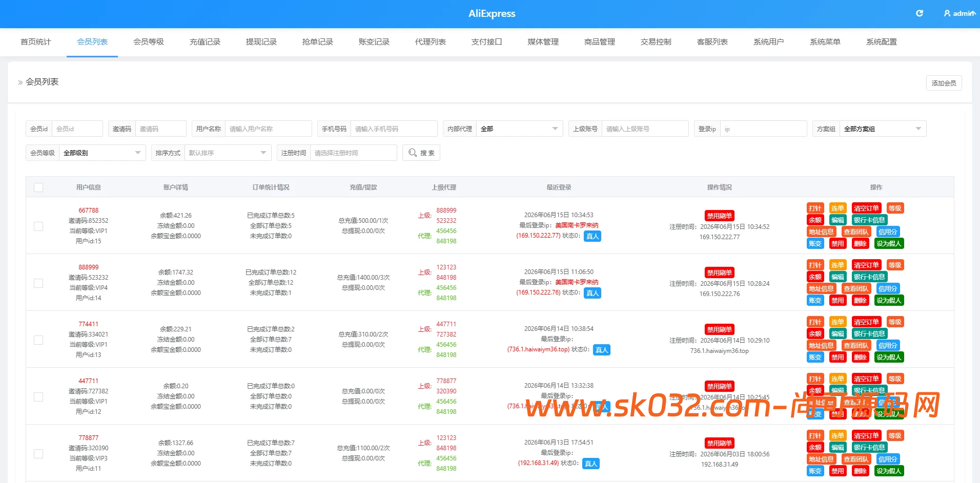The width and height of the screenshot is (980, 483).
Task: Open the 会员等级 dropdown
Action: point(102,153)
